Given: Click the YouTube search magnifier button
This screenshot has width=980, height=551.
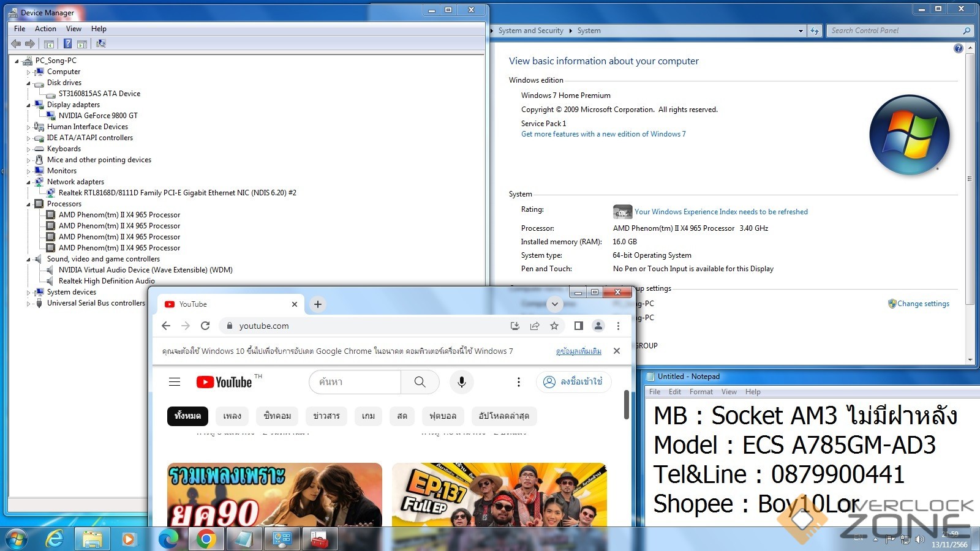Looking at the screenshot, I should 420,382.
